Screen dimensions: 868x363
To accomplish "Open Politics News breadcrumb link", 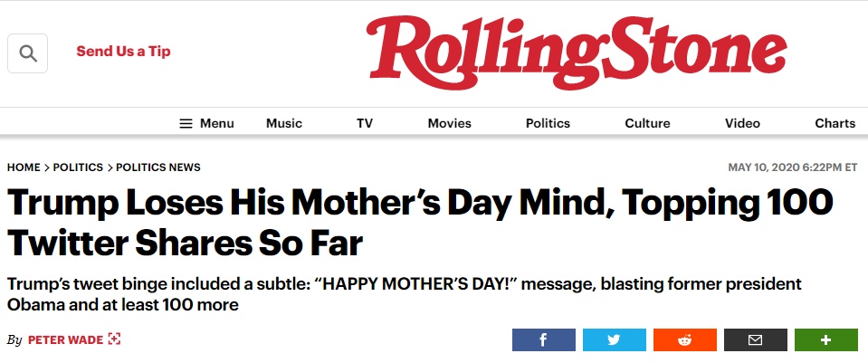I will point(158,167).
